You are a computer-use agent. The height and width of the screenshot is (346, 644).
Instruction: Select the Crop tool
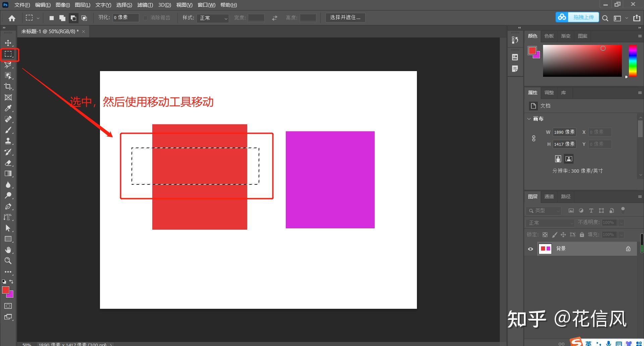[8, 86]
